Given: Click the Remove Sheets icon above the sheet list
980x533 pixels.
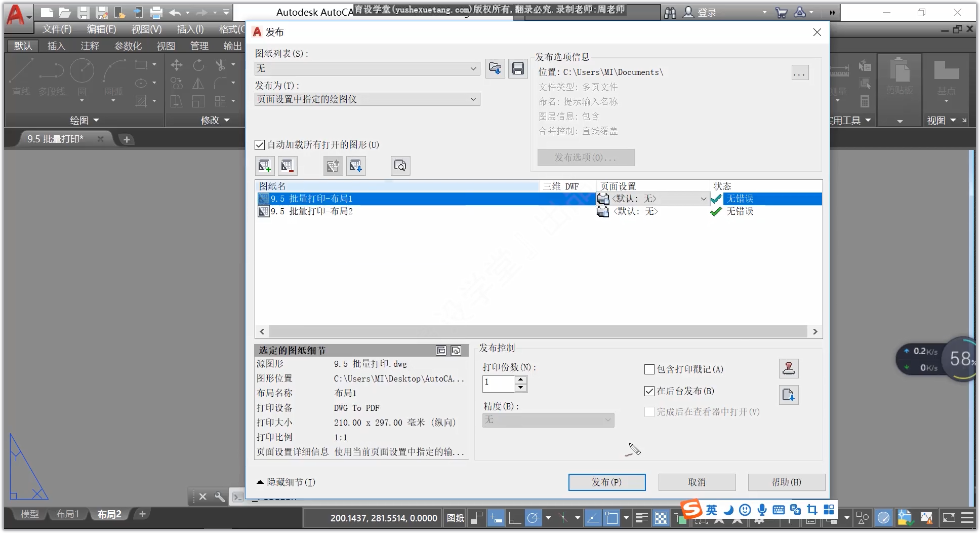Looking at the screenshot, I should [288, 166].
